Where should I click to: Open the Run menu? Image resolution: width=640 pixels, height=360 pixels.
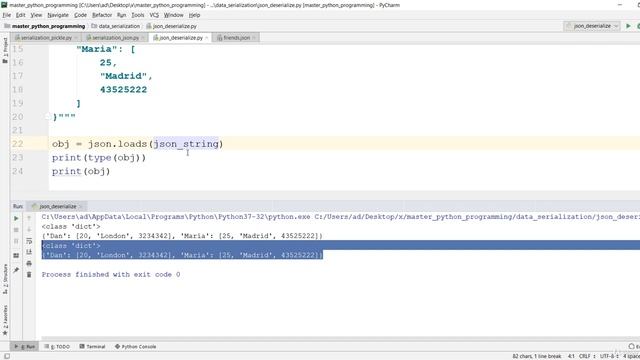[x=122, y=15]
